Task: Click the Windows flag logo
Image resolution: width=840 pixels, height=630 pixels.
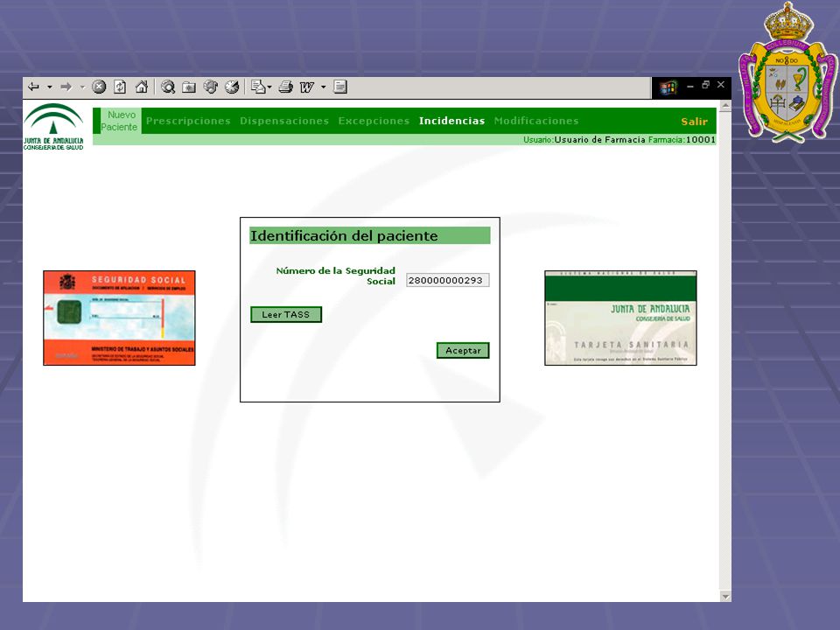Action: point(668,87)
